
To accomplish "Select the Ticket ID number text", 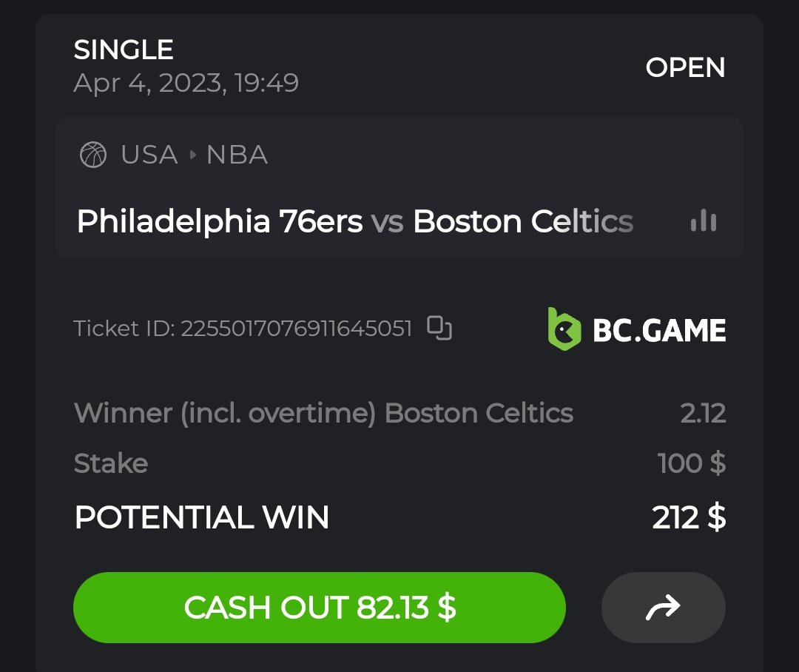I will pos(296,329).
